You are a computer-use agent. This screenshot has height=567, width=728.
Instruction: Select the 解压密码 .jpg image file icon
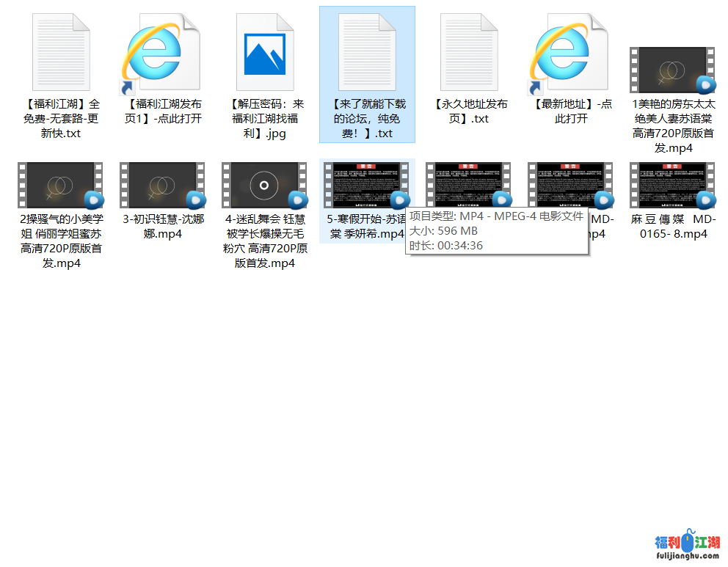(x=265, y=51)
